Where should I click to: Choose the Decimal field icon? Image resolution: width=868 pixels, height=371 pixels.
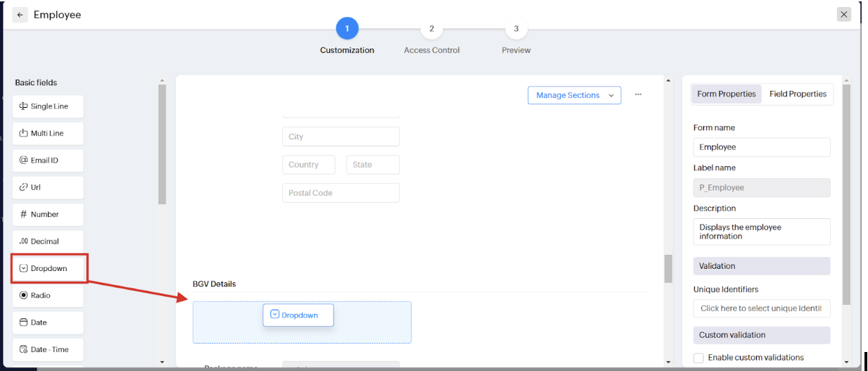coord(23,241)
